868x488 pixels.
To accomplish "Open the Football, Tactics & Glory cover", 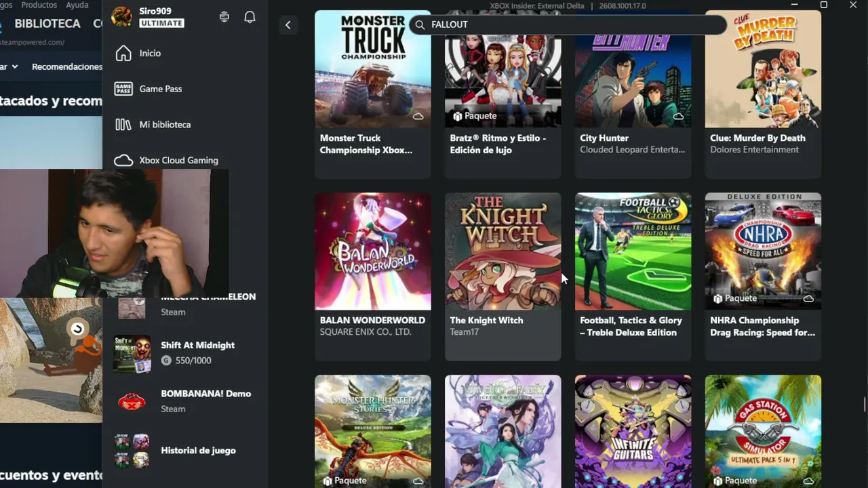I will [x=633, y=251].
